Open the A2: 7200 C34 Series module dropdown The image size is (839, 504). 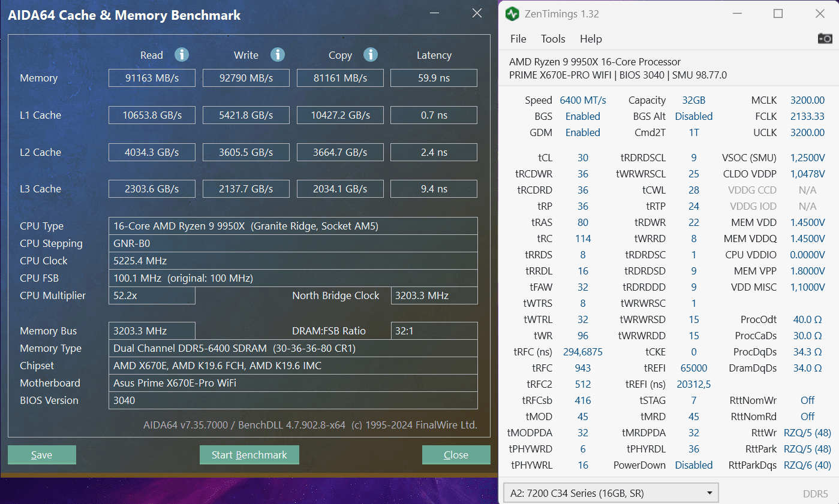(611, 493)
